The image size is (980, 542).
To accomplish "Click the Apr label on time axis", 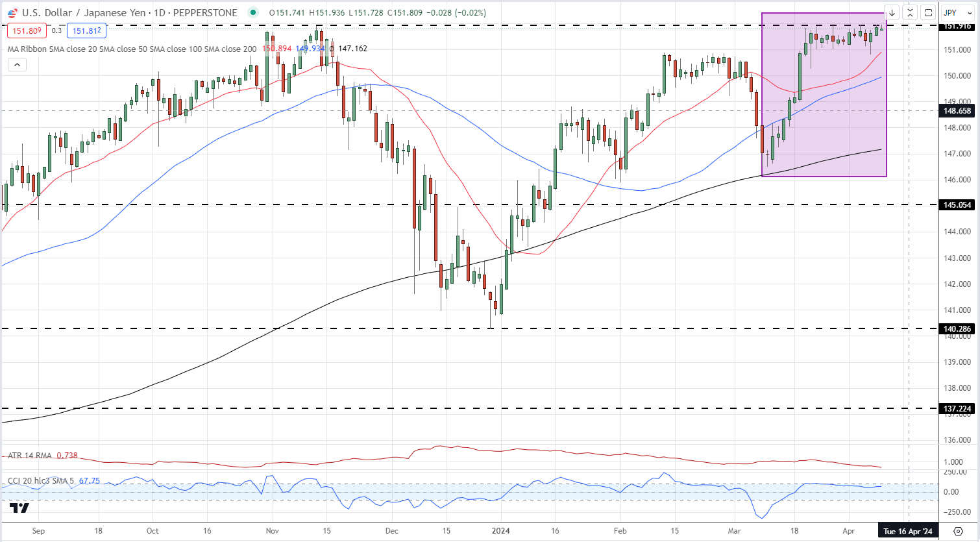I will click(848, 531).
